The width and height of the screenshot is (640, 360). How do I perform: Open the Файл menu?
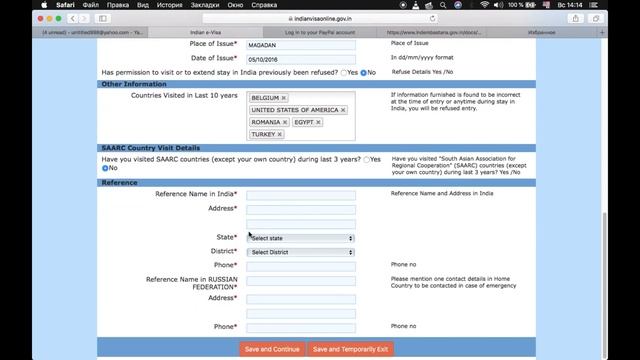91,5
